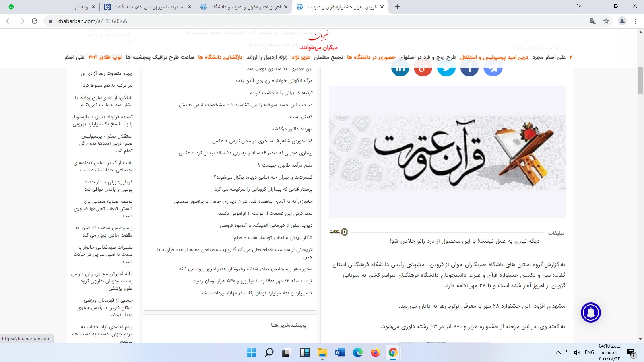
Task: Reload the page
Action: (35, 21)
